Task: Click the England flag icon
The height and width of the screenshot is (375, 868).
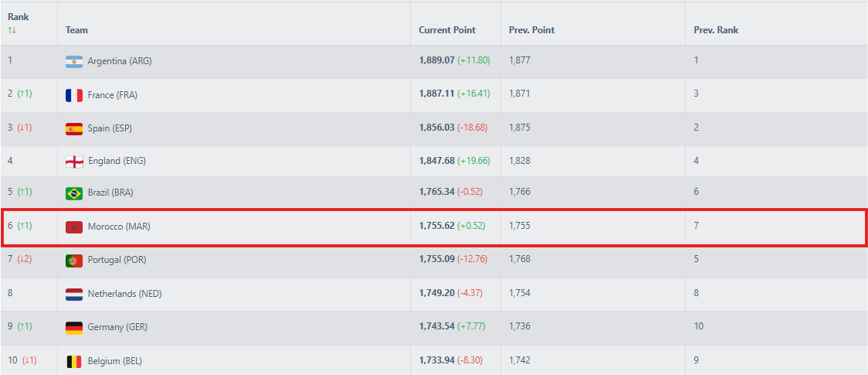Action: click(x=74, y=161)
